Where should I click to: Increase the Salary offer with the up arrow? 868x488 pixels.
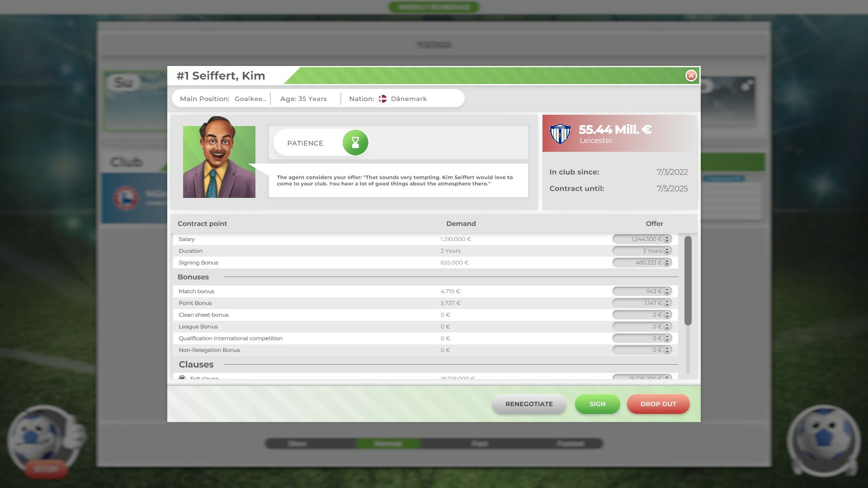pyautogui.click(x=668, y=237)
